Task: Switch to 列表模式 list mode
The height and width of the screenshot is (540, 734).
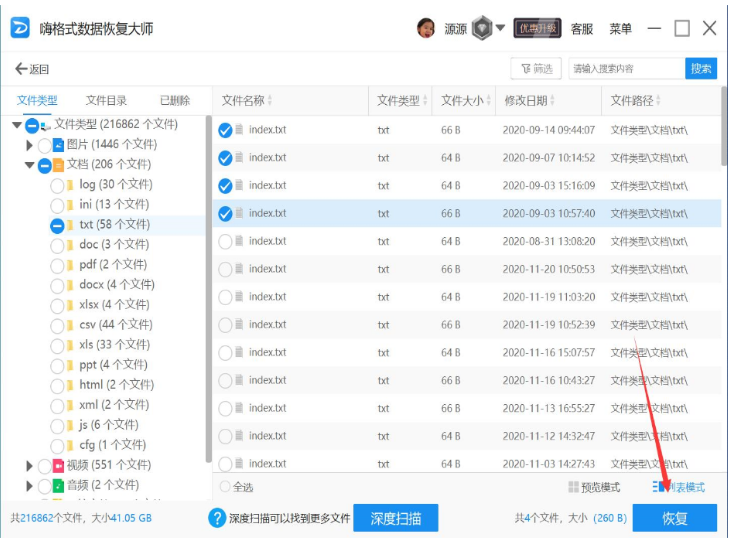Action: pyautogui.click(x=679, y=487)
